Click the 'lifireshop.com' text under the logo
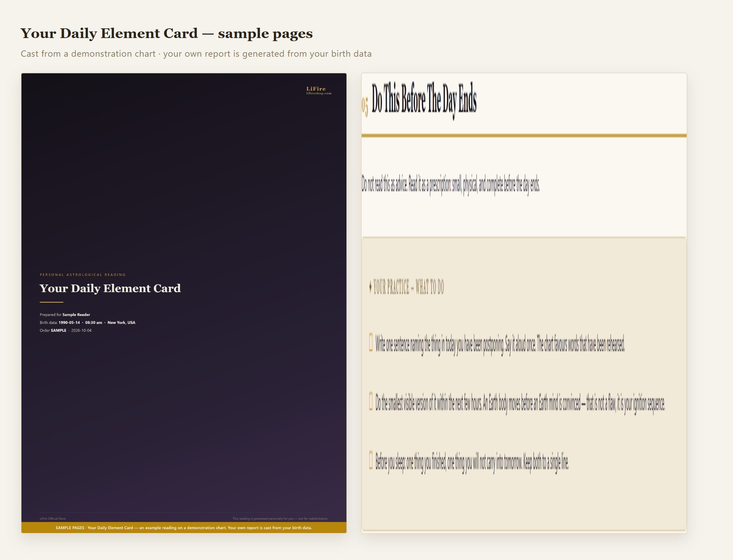This screenshot has width=733, height=560. pyautogui.click(x=319, y=93)
